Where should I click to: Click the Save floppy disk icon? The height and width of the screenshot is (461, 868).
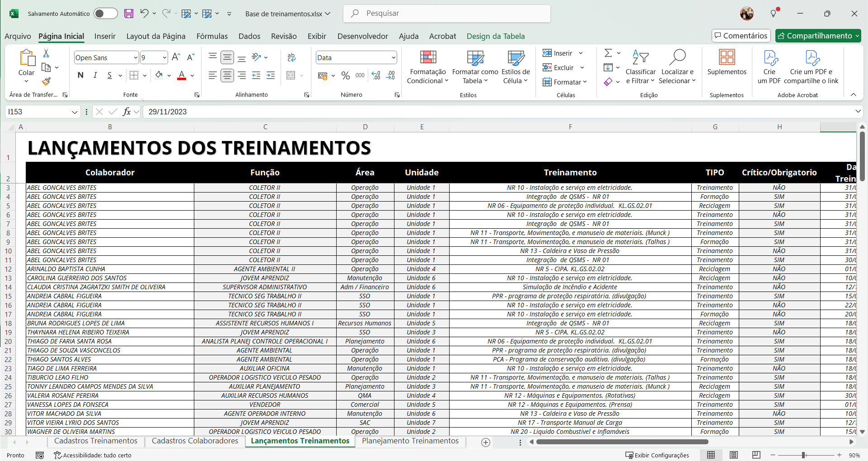[x=129, y=14]
